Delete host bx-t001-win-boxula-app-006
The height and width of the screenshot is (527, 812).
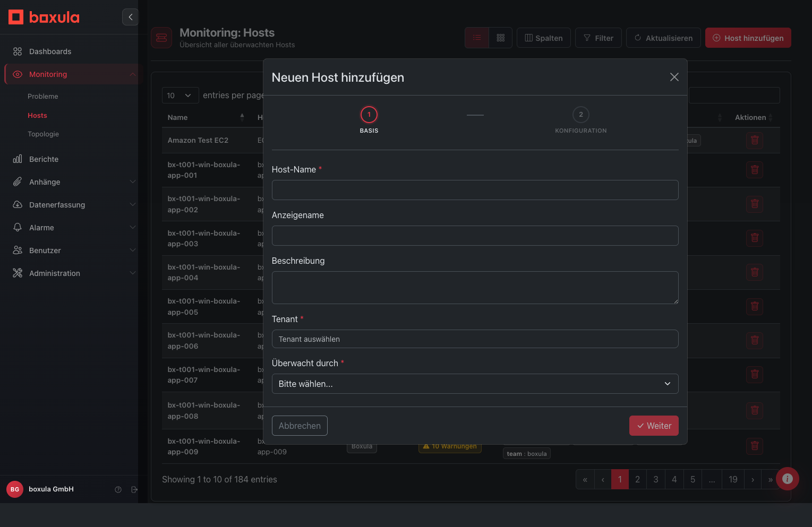point(755,340)
